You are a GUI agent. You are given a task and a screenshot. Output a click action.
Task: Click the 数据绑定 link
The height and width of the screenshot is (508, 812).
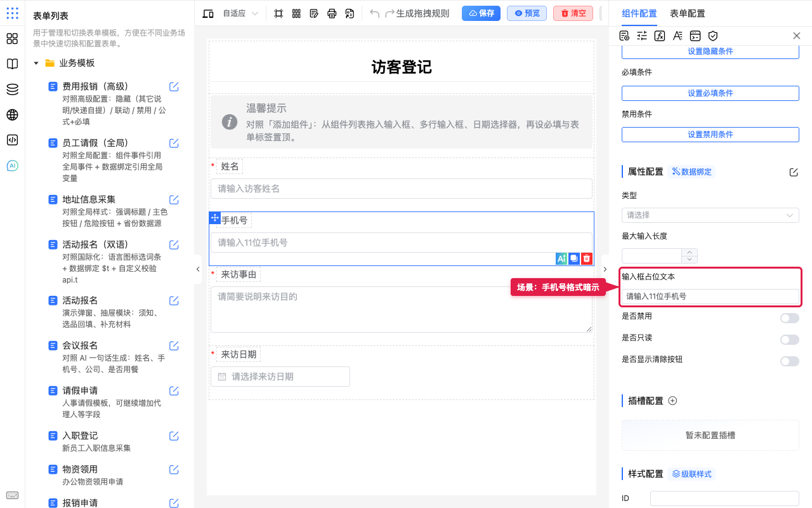(x=691, y=171)
